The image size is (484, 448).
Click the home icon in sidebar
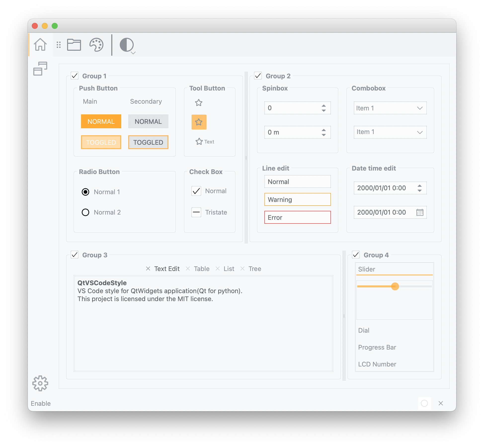[40, 45]
